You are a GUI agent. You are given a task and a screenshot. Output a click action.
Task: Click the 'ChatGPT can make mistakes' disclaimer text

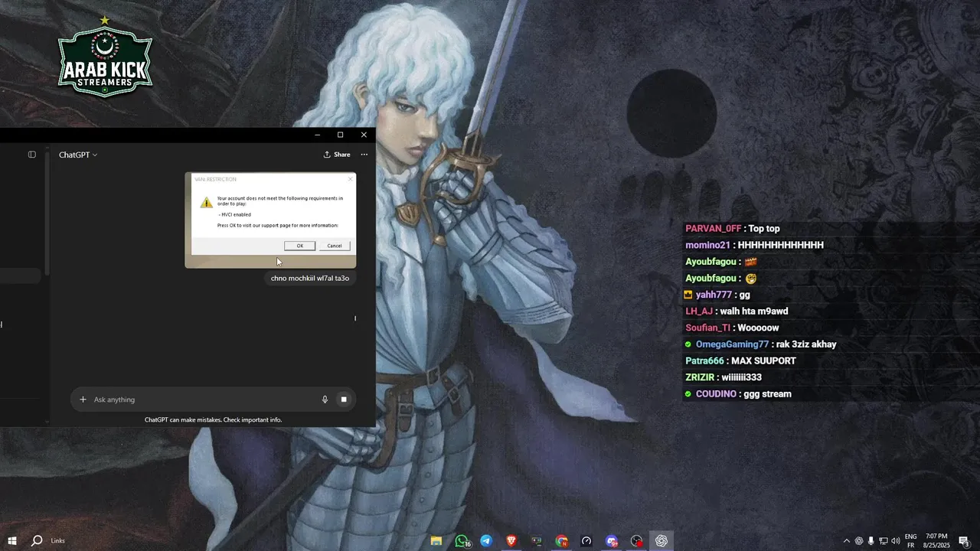[x=213, y=419]
